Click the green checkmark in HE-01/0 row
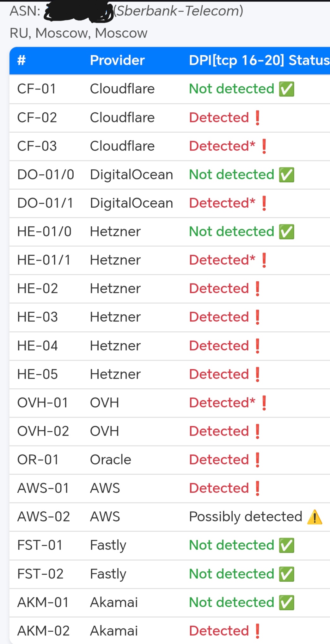Viewport: 330px width, 644px height. (x=286, y=232)
